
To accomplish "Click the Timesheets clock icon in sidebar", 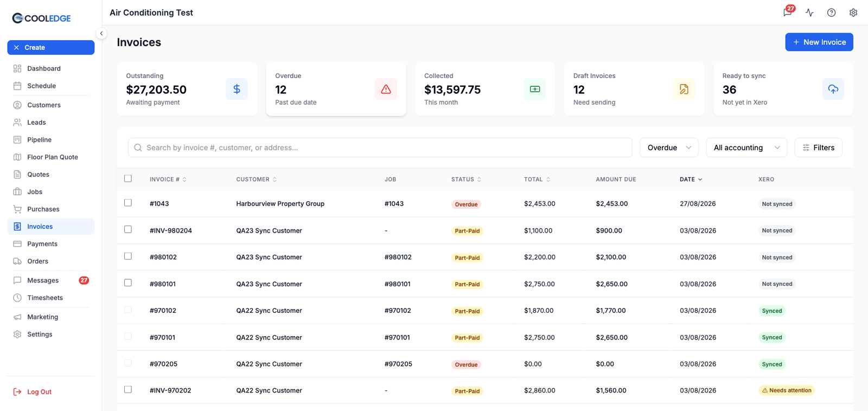I will [x=17, y=298].
